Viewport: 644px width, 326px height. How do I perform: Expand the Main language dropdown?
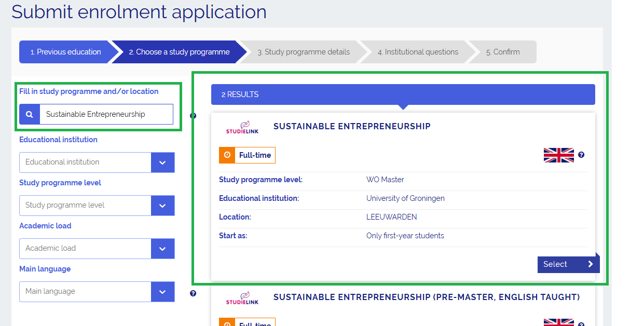(x=162, y=292)
